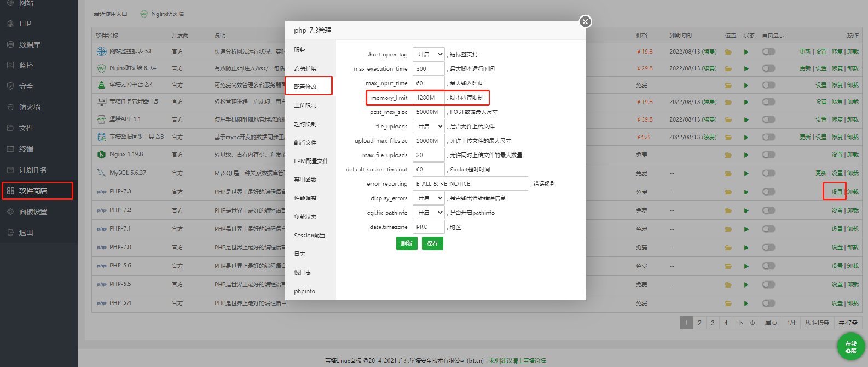
Task: Open the FPM配置文件 tab
Action: (x=310, y=161)
